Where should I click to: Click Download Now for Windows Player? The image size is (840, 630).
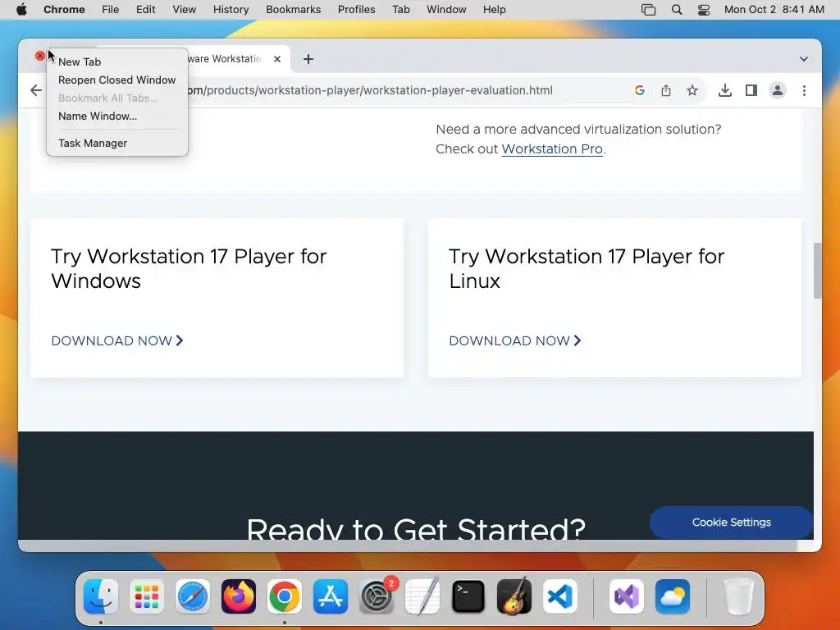(117, 340)
